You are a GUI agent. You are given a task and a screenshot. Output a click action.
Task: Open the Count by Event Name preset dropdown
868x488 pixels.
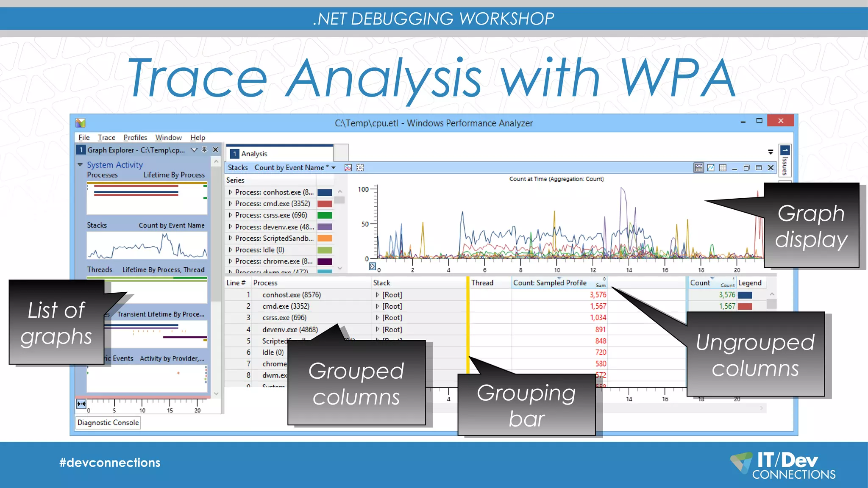(334, 168)
